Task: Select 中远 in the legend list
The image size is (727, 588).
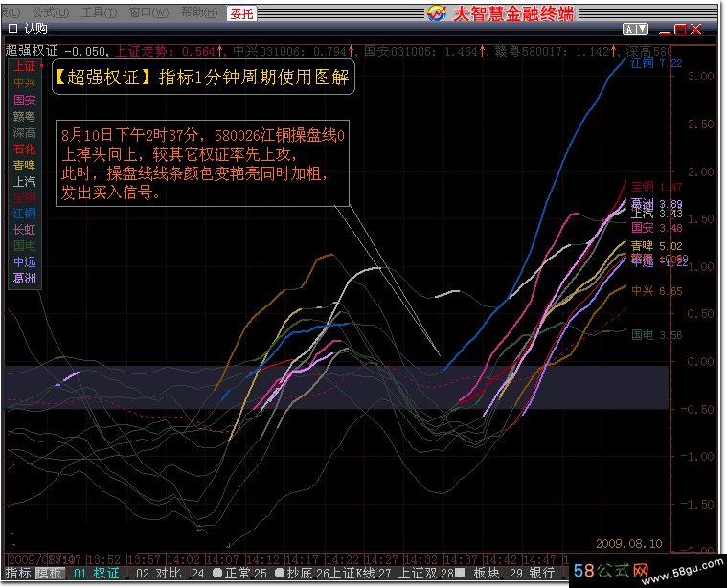Action: click(x=24, y=262)
